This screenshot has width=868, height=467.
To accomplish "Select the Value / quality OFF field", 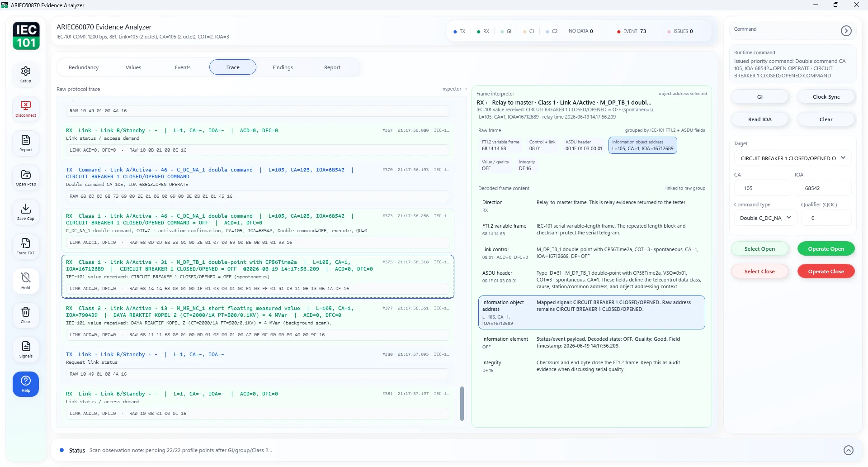I will pos(495,165).
